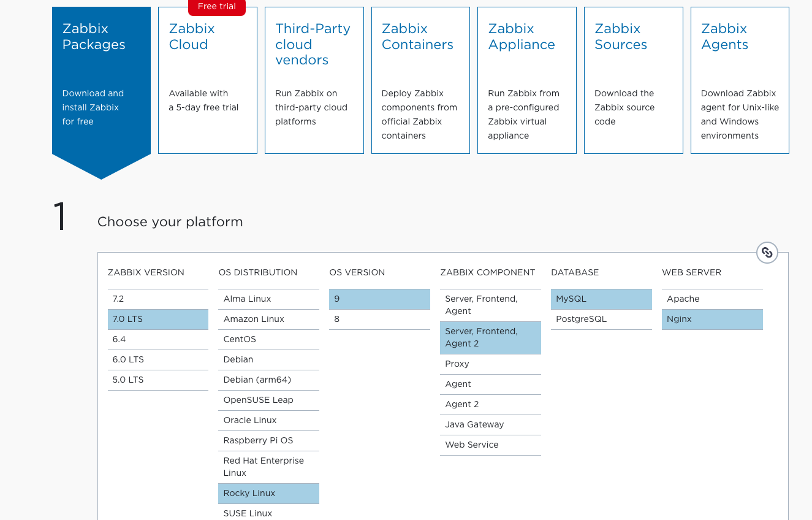Select the Proxy component
Viewport: 812px width, 520px height.
click(x=490, y=364)
